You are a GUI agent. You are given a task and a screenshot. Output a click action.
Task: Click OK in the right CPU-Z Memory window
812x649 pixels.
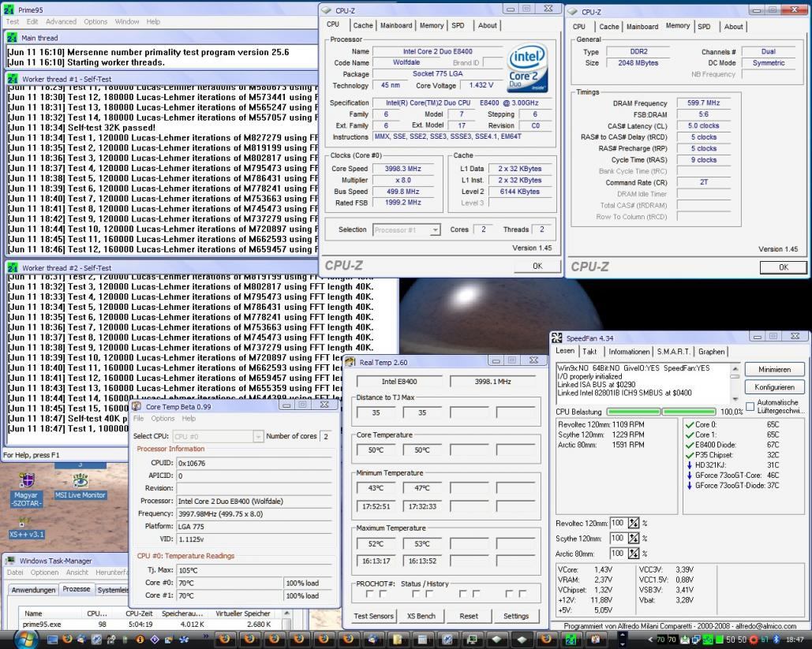tap(783, 267)
